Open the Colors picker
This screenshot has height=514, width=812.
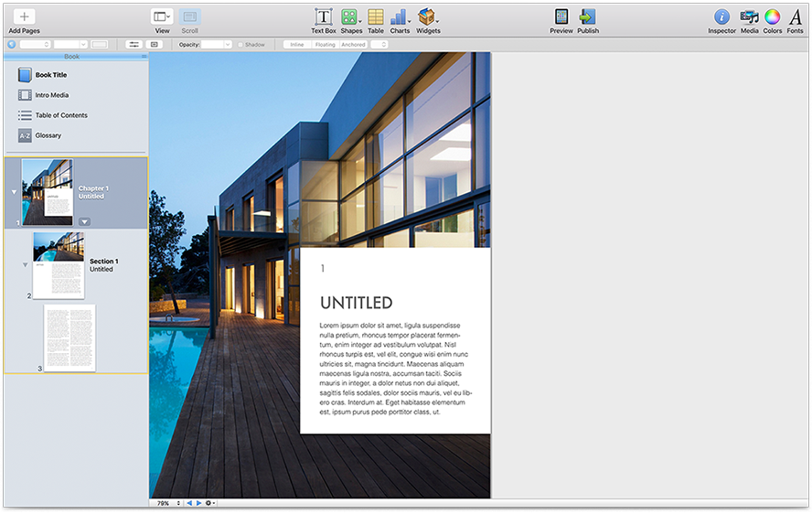tap(773, 17)
